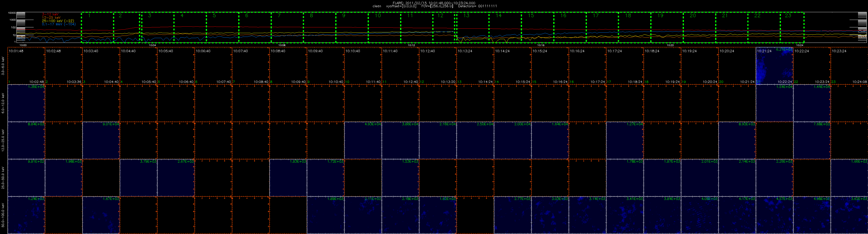The height and width of the screenshot is (234, 868).
Task: Select time interval 16 in the lightcurve
Action: click(570, 28)
